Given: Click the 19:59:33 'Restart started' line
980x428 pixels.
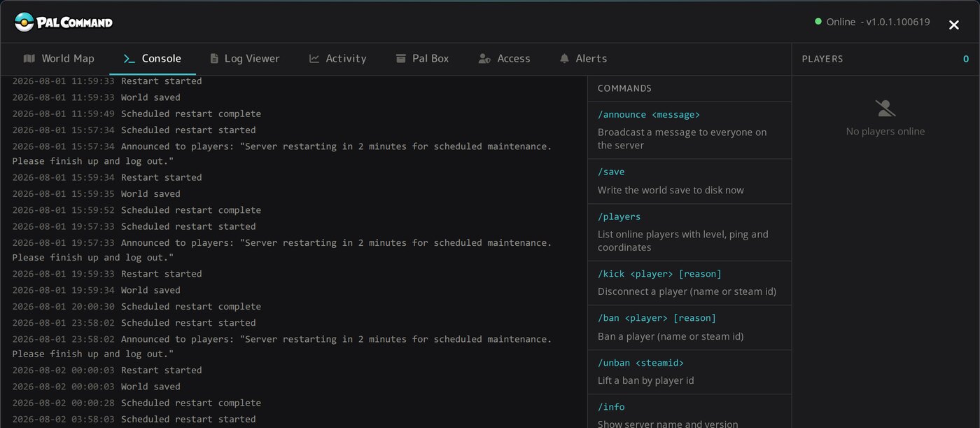Looking at the screenshot, I should pyautogui.click(x=107, y=274).
